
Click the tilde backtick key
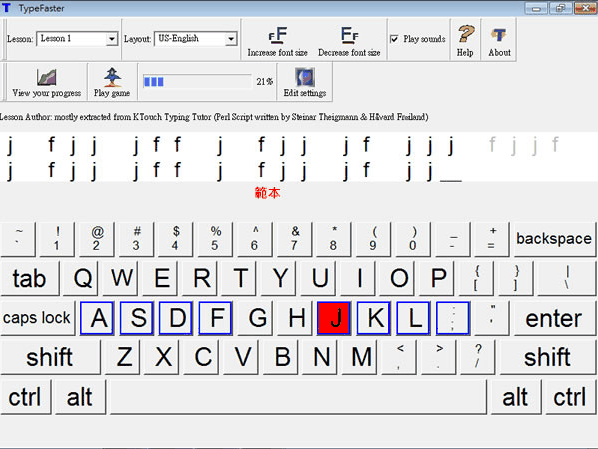[18, 239]
